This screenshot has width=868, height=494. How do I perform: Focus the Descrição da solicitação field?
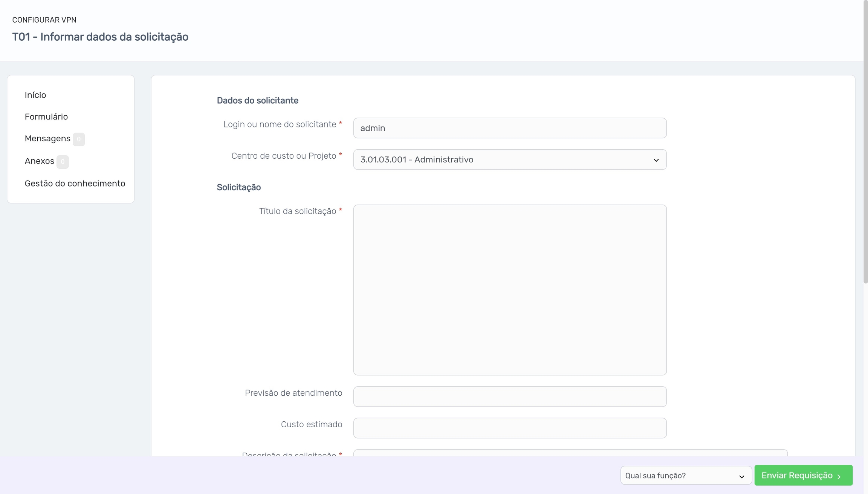pos(570,453)
